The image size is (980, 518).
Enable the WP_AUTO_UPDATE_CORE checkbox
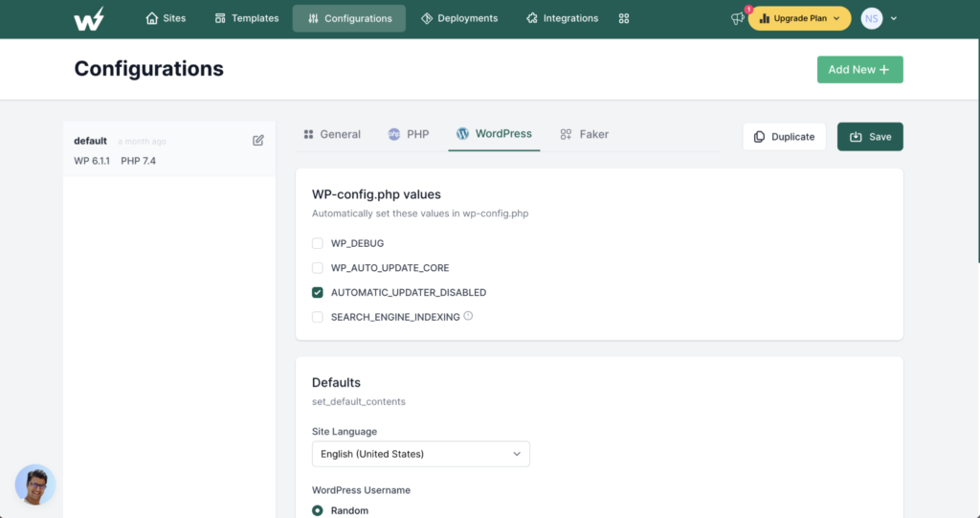[318, 268]
